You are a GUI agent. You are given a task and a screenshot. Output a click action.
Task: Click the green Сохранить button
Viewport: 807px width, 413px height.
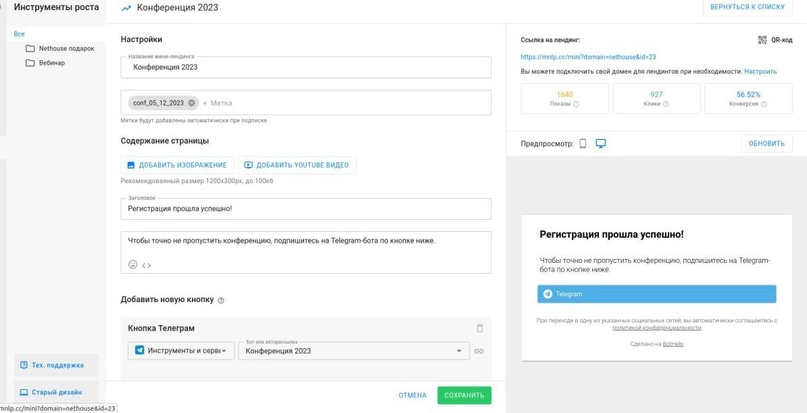tap(464, 395)
